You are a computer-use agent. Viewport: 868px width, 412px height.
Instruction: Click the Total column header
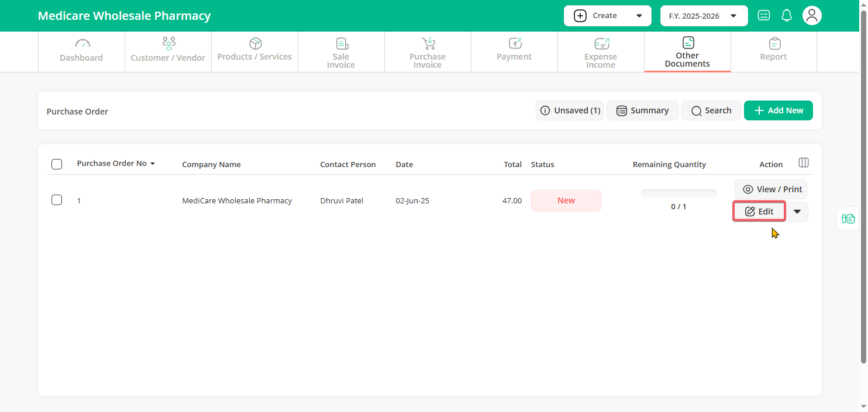coord(513,165)
